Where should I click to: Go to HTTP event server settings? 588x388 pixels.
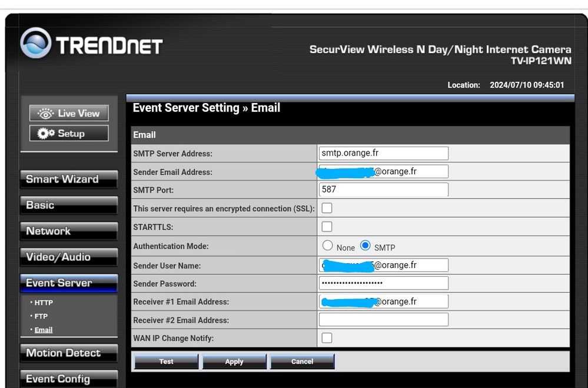44,303
